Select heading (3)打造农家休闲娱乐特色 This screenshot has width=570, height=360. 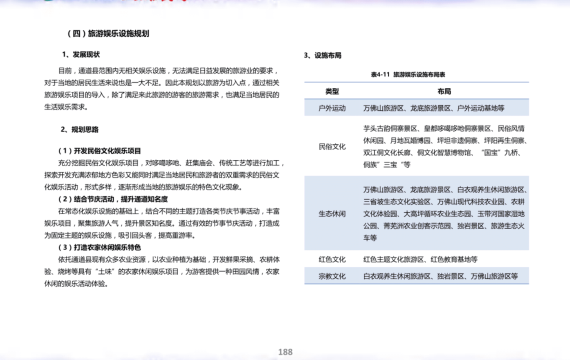point(99,247)
